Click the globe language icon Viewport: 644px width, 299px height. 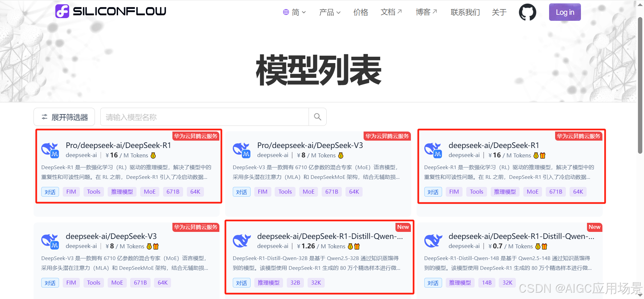tap(286, 12)
